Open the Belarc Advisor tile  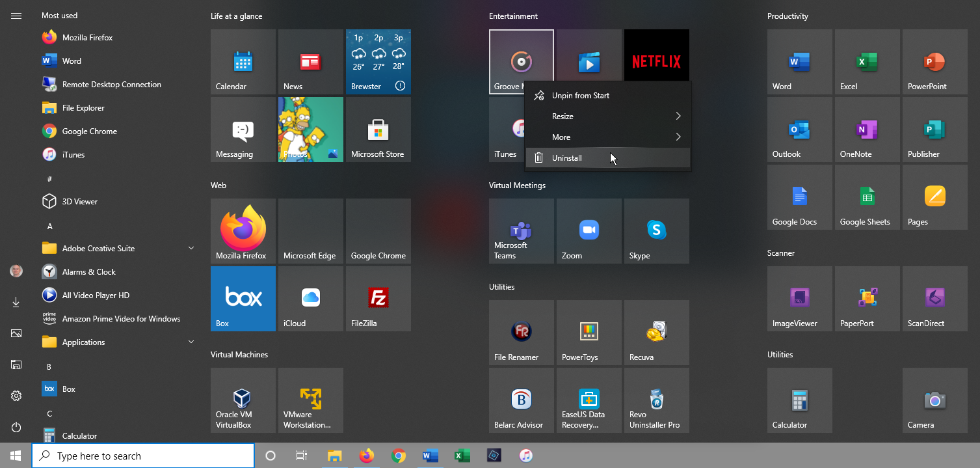522,400
